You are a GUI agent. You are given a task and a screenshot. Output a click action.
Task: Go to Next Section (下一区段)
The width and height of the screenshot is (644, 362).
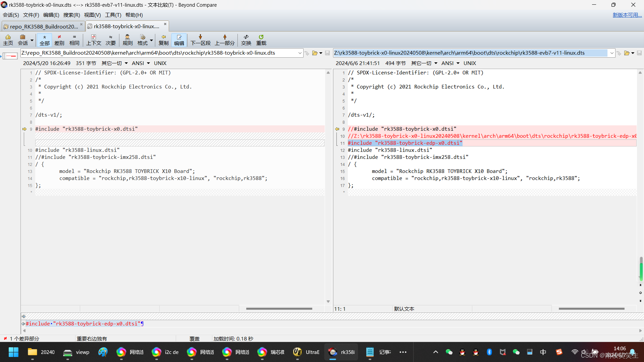[200, 40]
